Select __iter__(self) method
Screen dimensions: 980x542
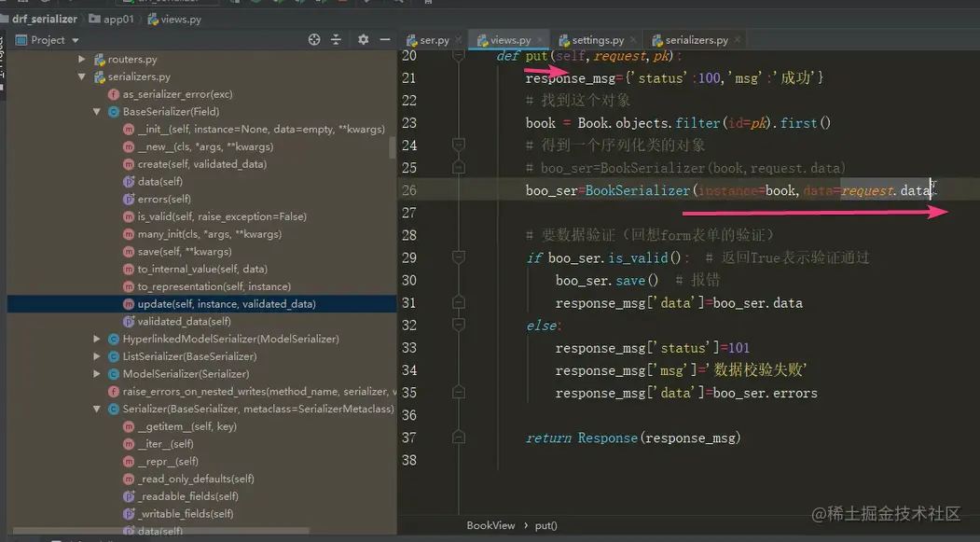click(166, 444)
